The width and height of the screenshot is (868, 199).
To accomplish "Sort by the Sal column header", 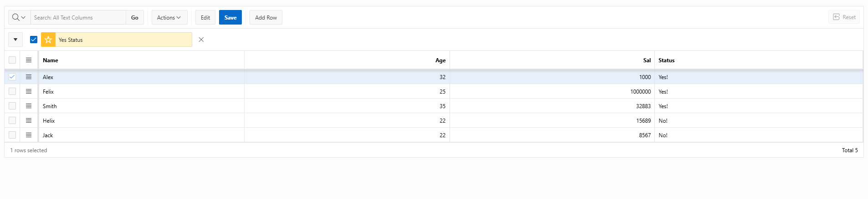I will click(647, 60).
